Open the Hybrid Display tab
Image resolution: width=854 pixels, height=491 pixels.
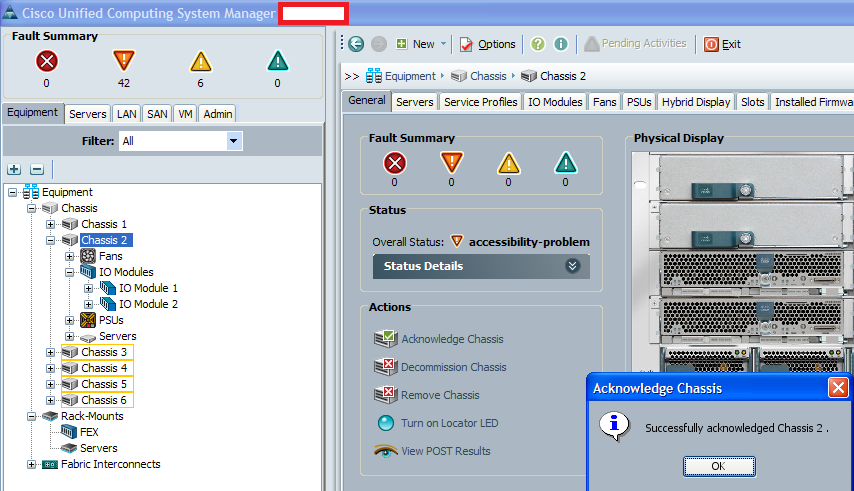[x=696, y=102]
